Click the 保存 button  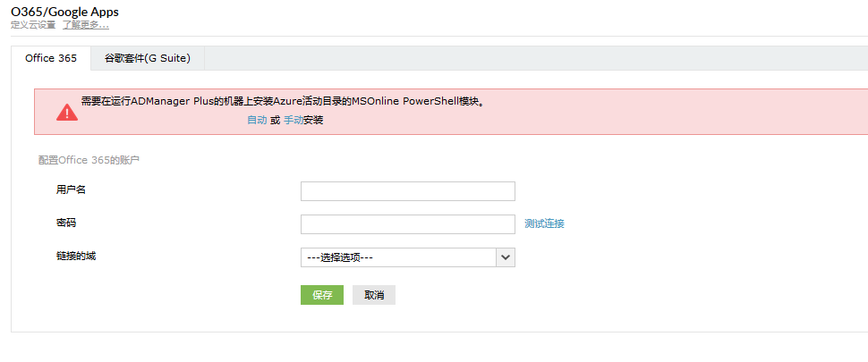[322, 295]
